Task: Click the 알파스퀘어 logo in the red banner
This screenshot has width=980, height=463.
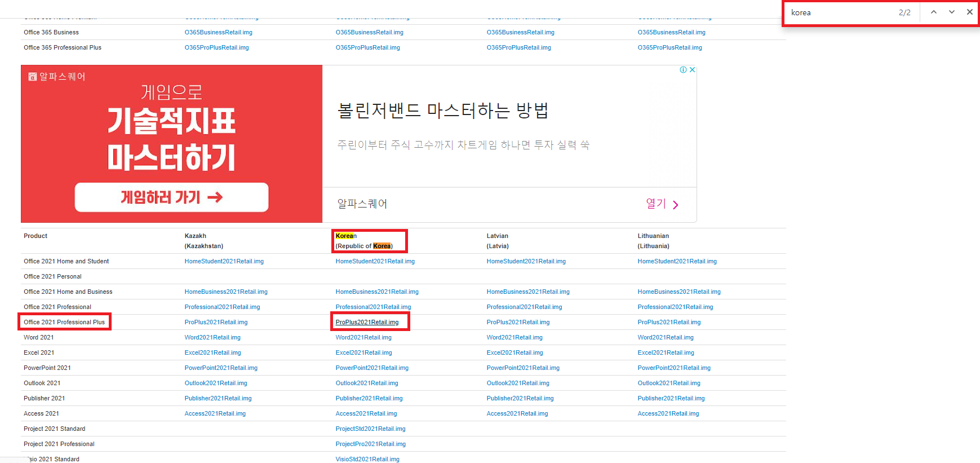Action: pos(57,77)
